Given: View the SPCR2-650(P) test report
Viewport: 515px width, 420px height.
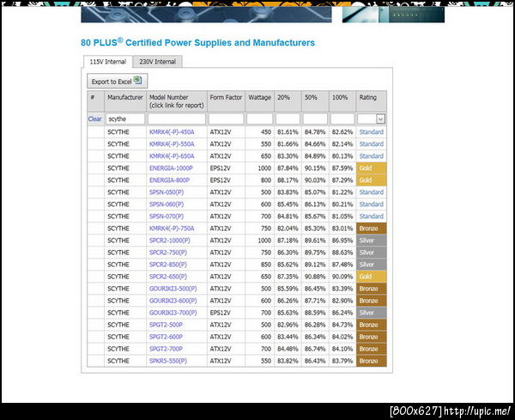Looking at the screenshot, I should 168,277.
